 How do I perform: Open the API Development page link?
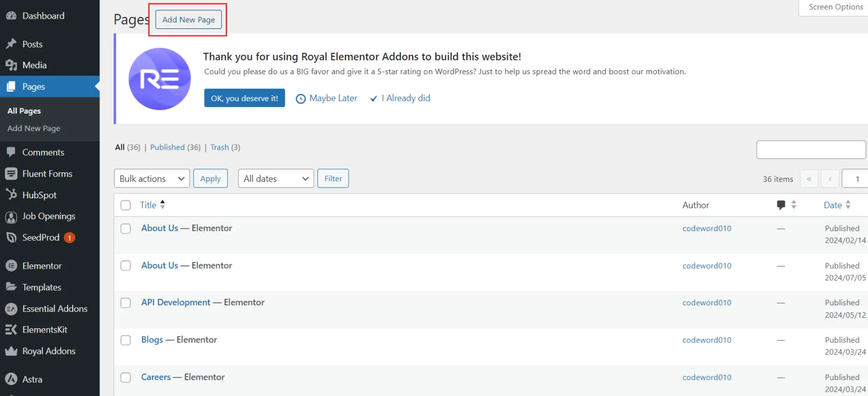(x=176, y=302)
